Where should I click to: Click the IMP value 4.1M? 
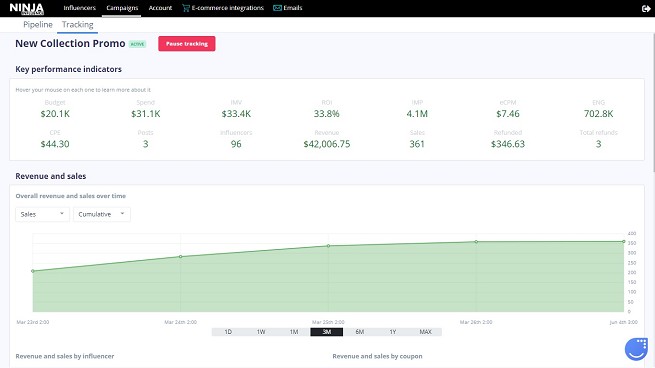(x=417, y=114)
